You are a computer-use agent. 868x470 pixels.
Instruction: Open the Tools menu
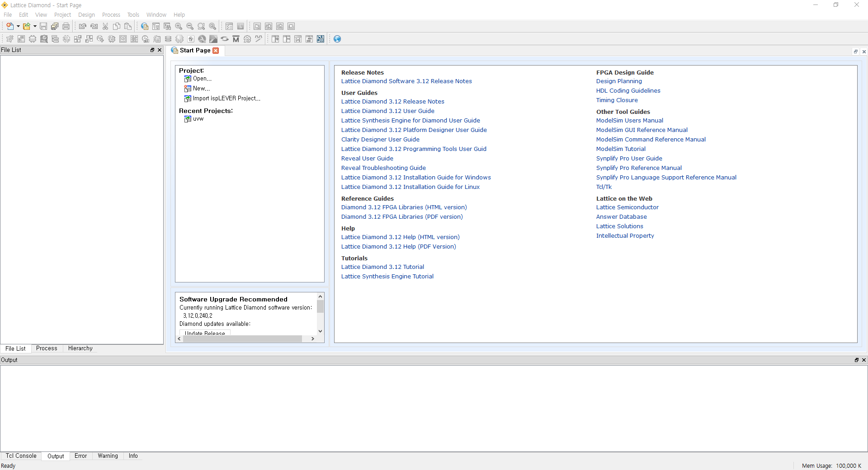pos(133,15)
